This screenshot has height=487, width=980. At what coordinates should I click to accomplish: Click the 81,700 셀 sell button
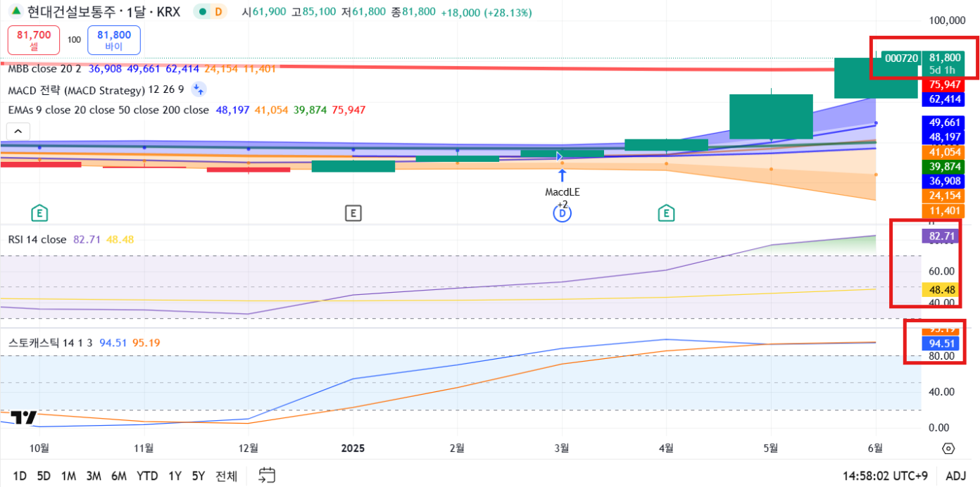click(x=34, y=39)
